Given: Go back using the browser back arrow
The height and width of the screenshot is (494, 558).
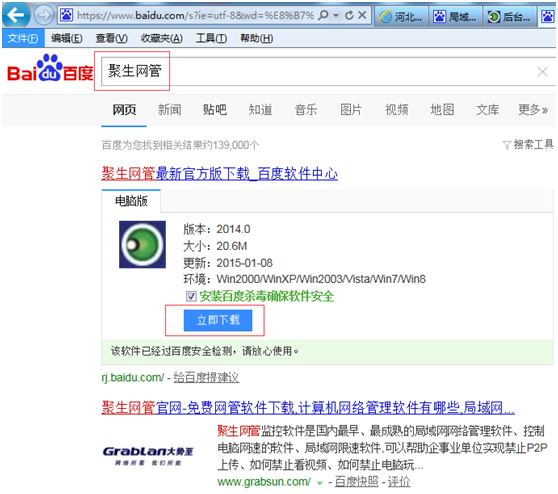Looking at the screenshot, I should point(16,15).
